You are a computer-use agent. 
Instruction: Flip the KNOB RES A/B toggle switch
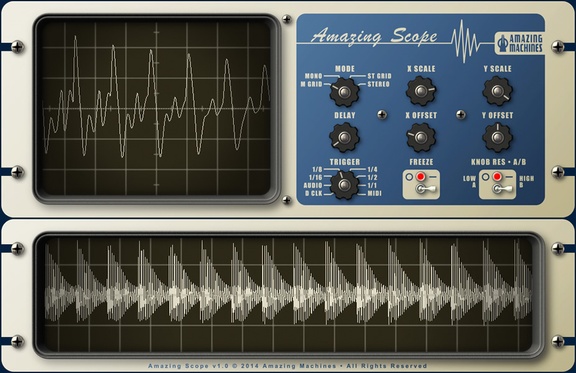(x=501, y=189)
